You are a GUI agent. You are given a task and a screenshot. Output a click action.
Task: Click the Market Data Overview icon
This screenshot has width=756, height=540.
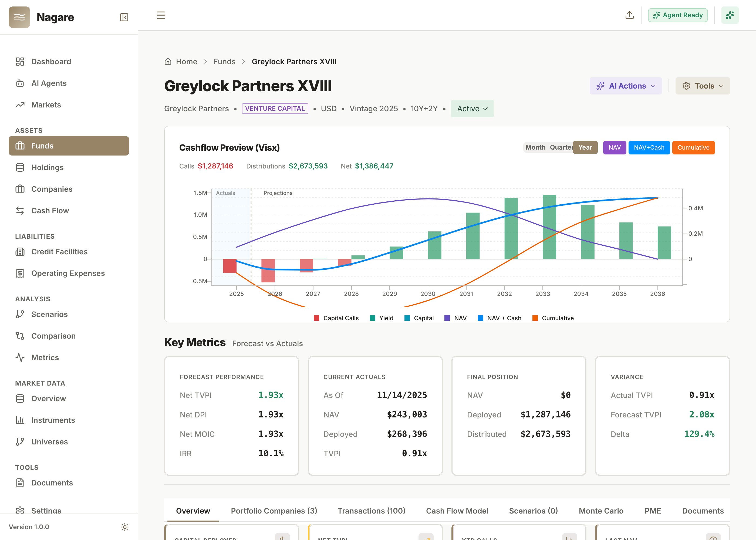pos(20,398)
